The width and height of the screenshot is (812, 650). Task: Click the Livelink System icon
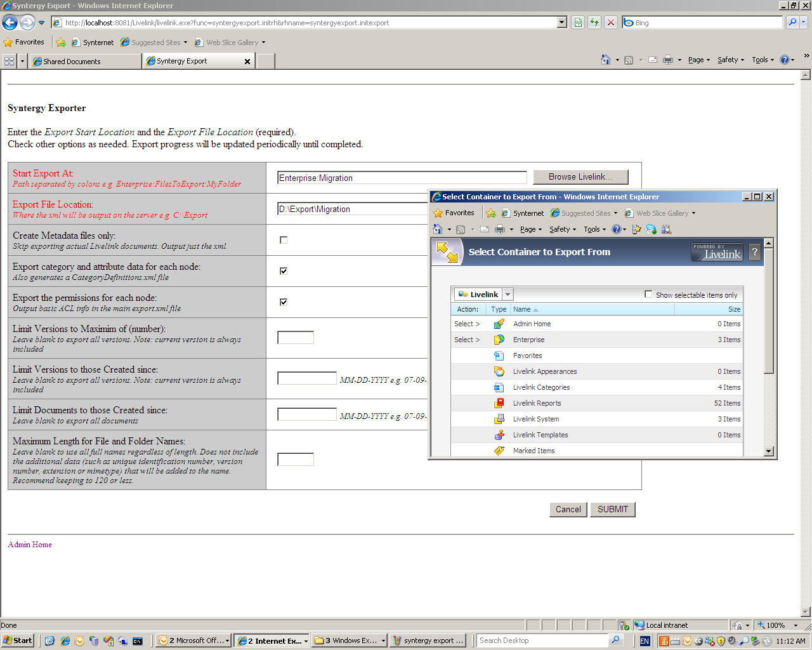click(499, 419)
